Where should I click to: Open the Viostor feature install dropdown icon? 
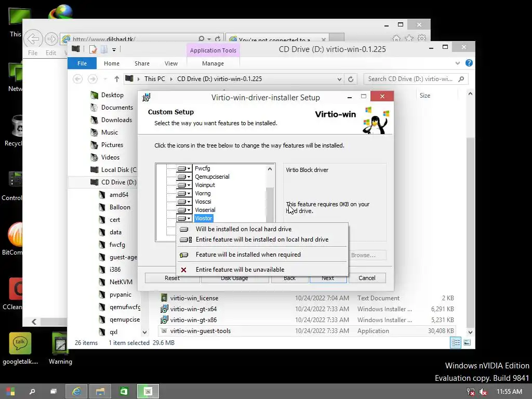(184, 218)
